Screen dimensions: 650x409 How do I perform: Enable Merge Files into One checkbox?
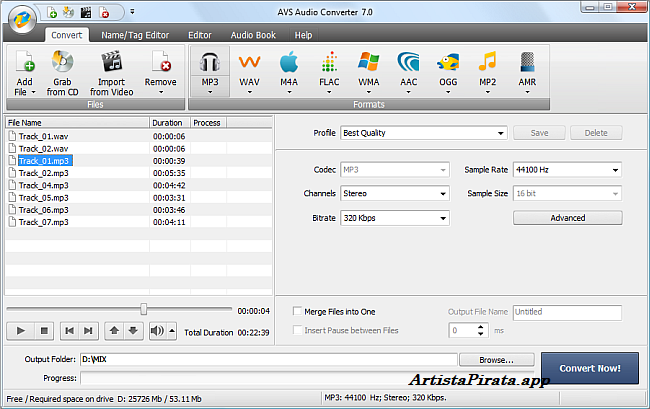click(x=297, y=312)
